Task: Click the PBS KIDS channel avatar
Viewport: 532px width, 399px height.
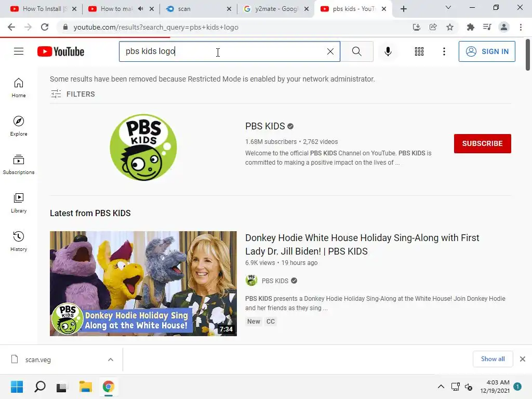Action: pyautogui.click(x=143, y=148)
